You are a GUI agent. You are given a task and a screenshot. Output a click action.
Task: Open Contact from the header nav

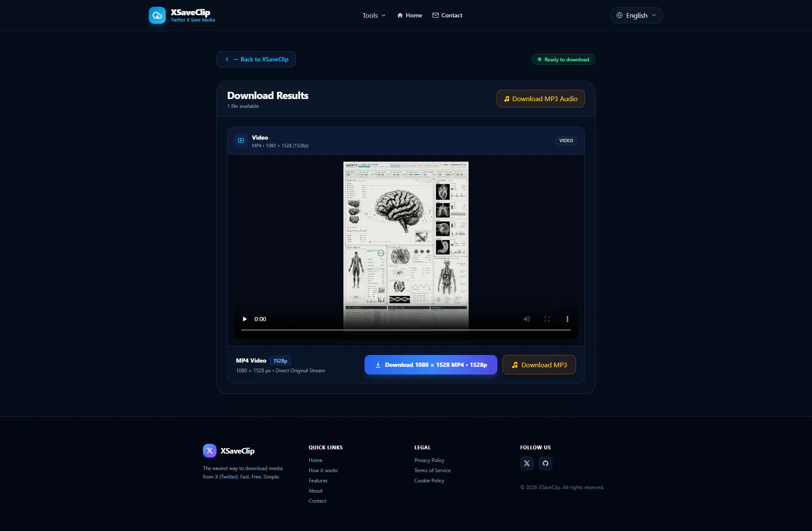tap(447, 15)
